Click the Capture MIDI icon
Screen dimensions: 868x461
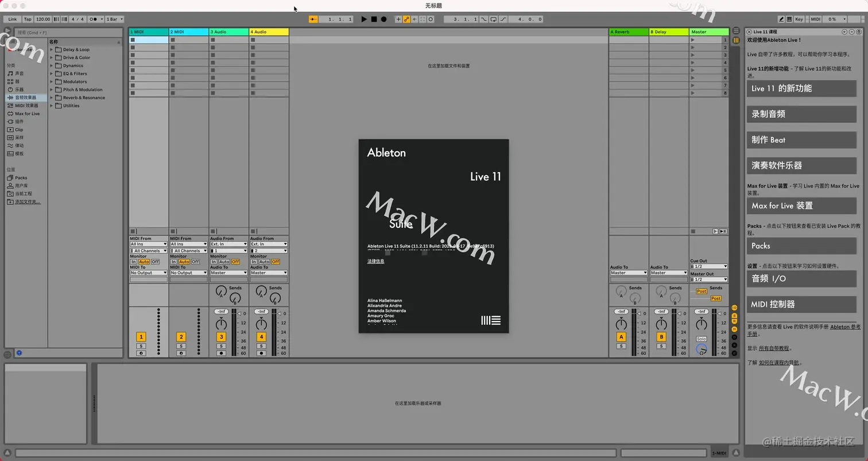coord(423,19)
